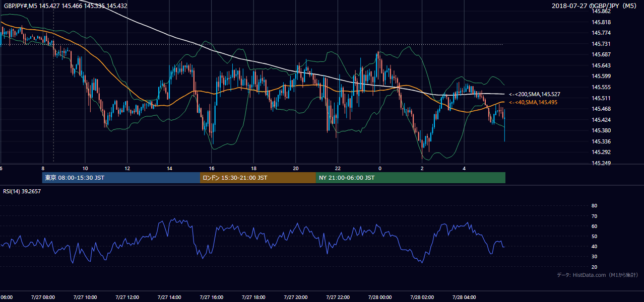Click the 7/27 10:00 time label

point(85,297)
